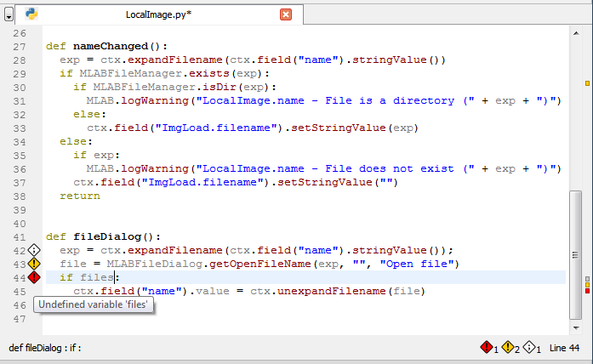This screenshot has height=364, width=593.
Task: Click the white info counter in status bar
Action: tap(529, 347)
